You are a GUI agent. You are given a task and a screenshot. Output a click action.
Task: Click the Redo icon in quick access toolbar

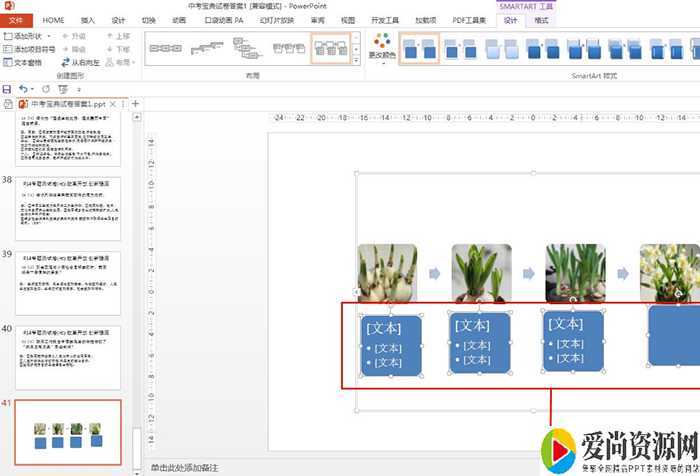pyautogui.click(x=47, y=89)
